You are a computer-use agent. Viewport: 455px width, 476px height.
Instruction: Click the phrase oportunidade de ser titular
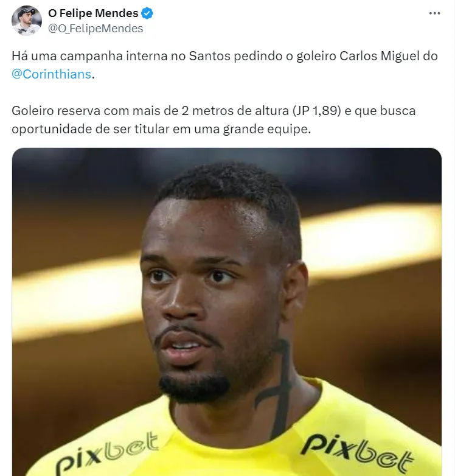click(91, 129)
